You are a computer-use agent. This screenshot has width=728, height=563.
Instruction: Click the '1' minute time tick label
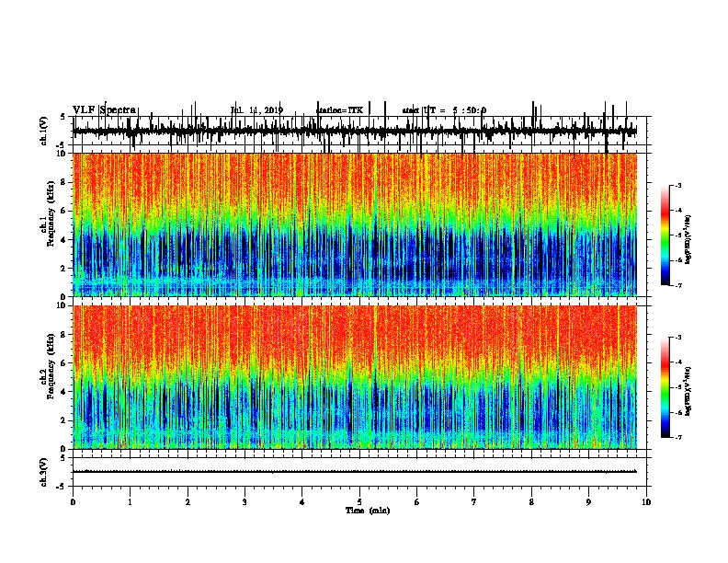130,501
